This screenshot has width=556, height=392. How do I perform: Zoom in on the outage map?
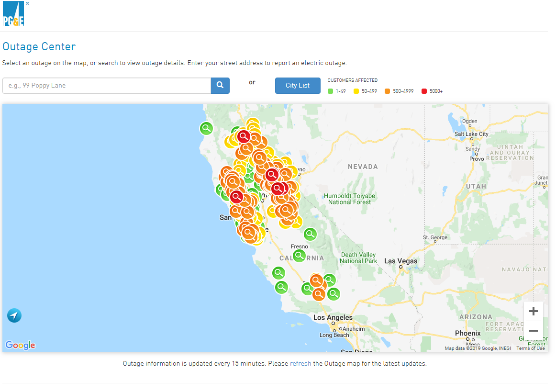click(x=533, y=312)
